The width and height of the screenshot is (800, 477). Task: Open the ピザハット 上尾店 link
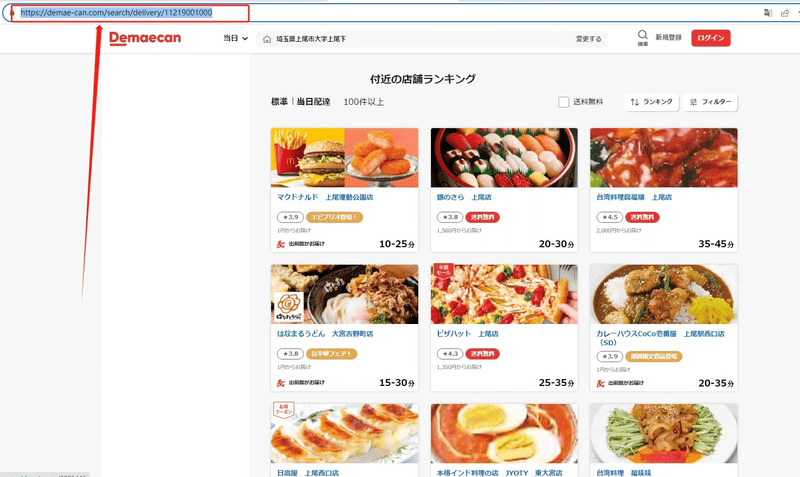point(467,334)
